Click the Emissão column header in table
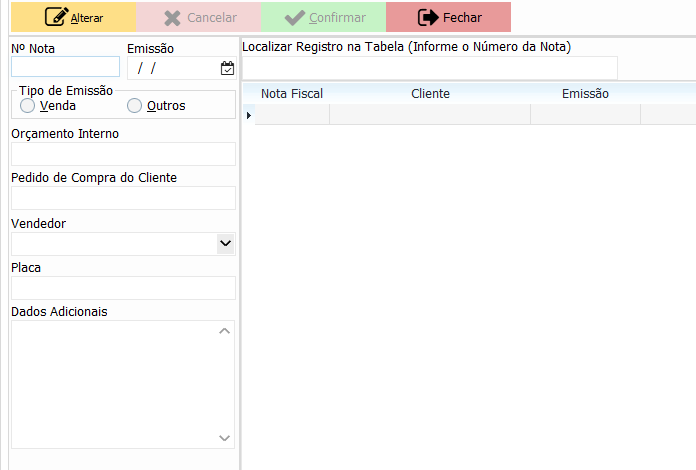The height and width of the screenshot is (470, 696). click(x=585, y=93)
